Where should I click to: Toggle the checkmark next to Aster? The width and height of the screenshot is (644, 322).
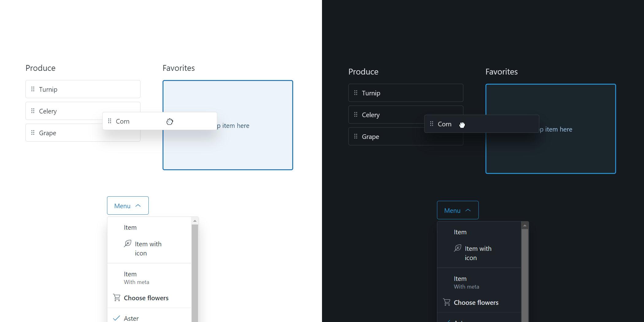point(117,318)
